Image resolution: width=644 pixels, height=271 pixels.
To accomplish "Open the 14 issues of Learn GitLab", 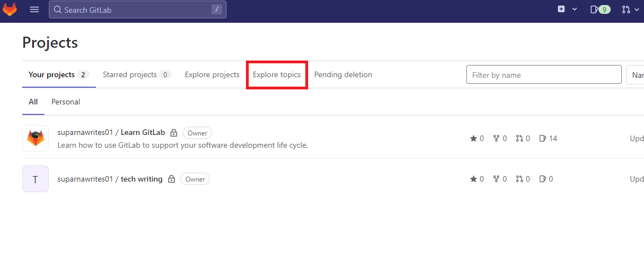I will pyautogui.click(x=548, y=138).
